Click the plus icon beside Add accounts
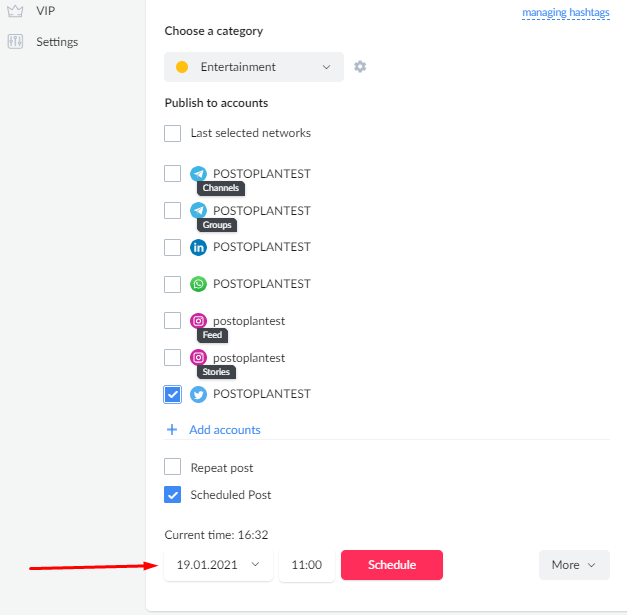The width and height of the screenshot is (627, 615). coord(172,429)
